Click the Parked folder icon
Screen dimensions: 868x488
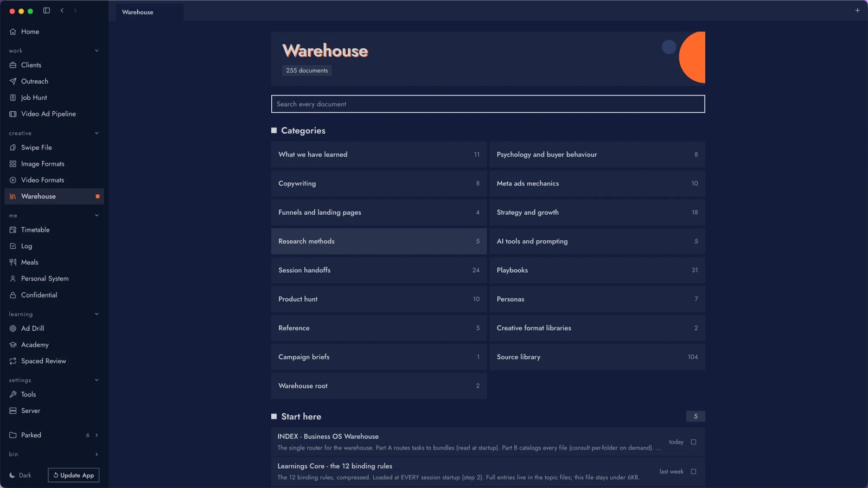[13, 435]
